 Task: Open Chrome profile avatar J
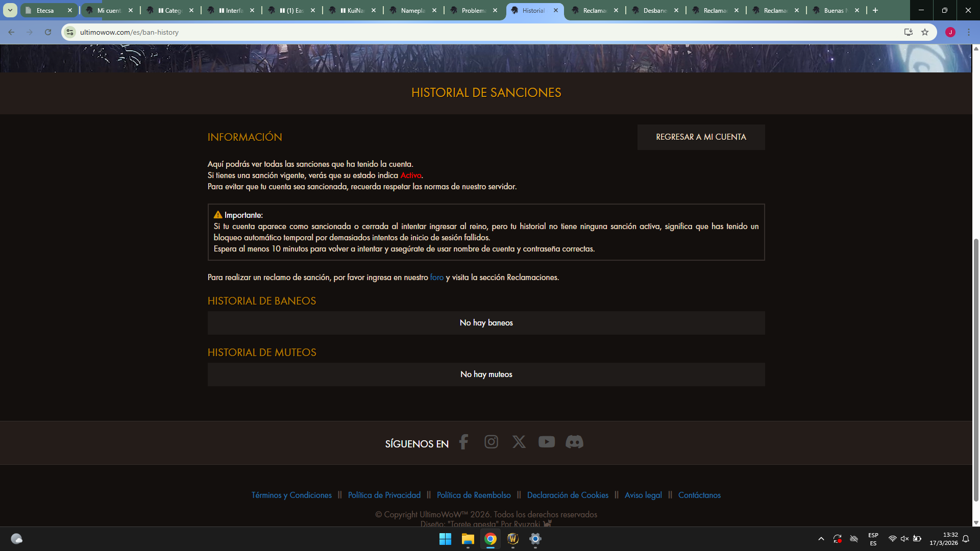950,32
